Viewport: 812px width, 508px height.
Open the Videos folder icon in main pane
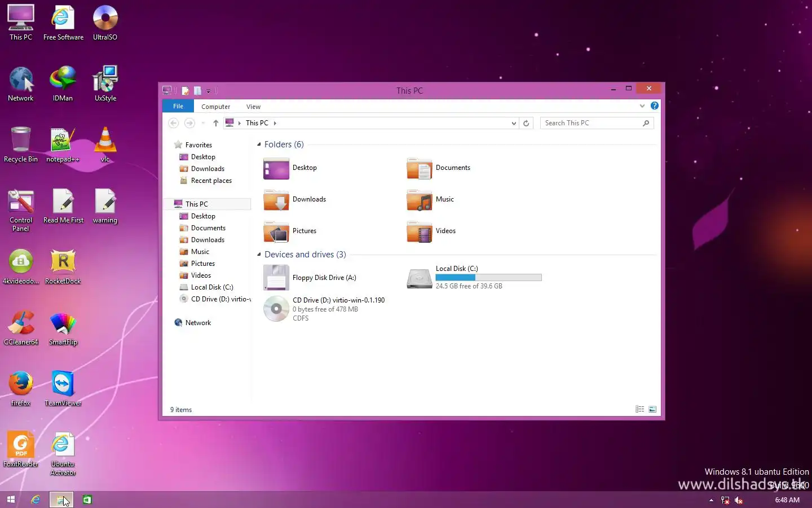click(420, 231)
